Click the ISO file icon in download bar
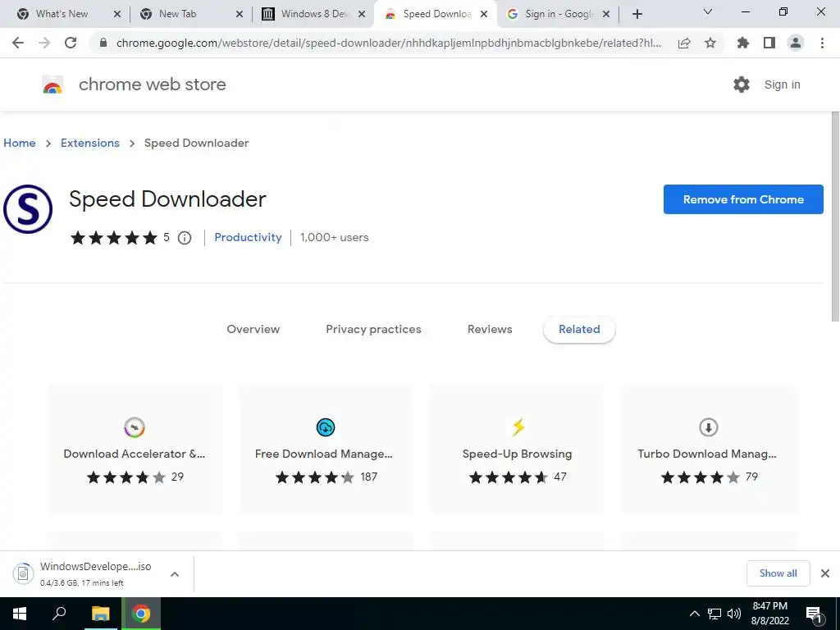840x630 pixels. [x=23, y=573]
